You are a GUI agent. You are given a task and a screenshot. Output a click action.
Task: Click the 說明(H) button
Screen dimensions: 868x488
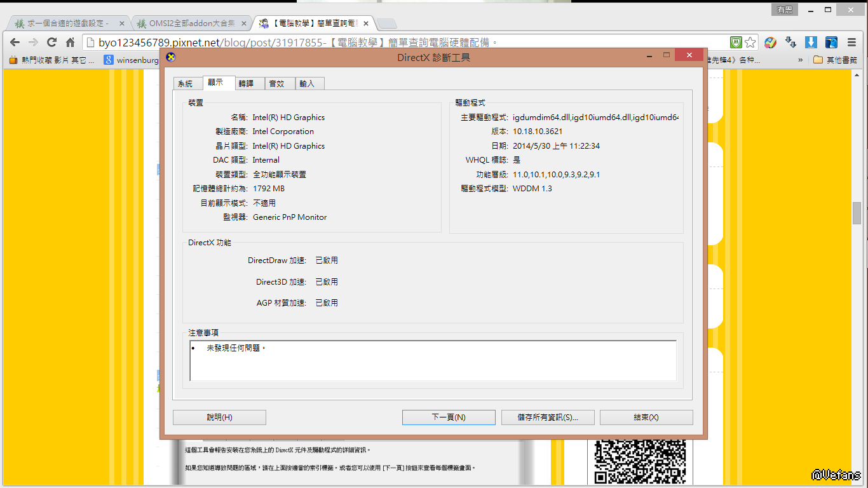point(219,417)
